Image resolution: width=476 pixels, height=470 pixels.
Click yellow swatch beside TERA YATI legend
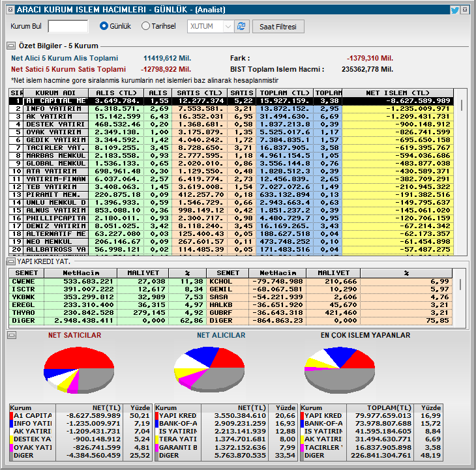pyautogui.click(x=157, y=439)
